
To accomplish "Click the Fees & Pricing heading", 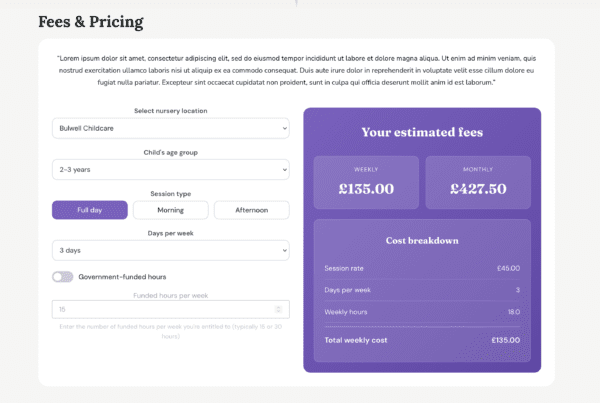I will pos(90,21).
